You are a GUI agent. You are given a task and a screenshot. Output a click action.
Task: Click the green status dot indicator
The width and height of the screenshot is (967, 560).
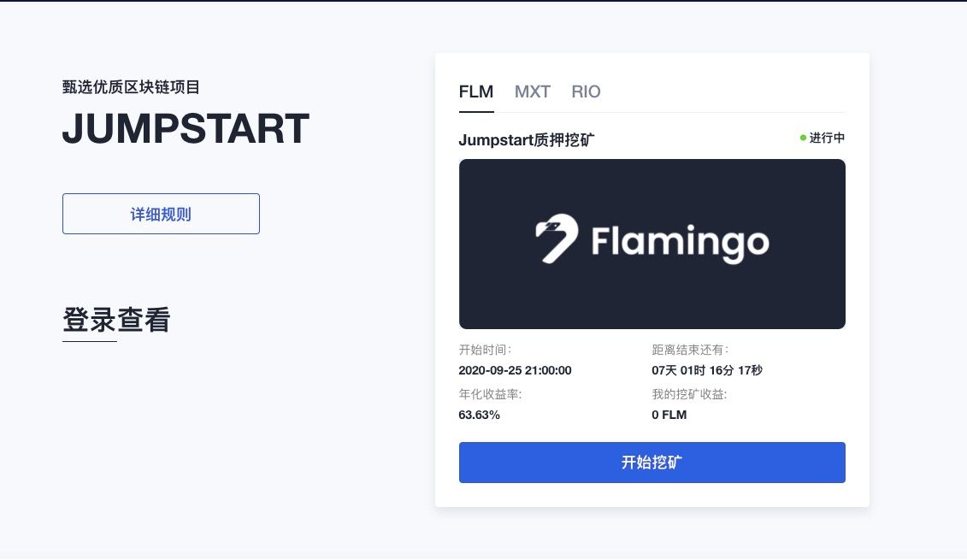[x=803, y=138]
